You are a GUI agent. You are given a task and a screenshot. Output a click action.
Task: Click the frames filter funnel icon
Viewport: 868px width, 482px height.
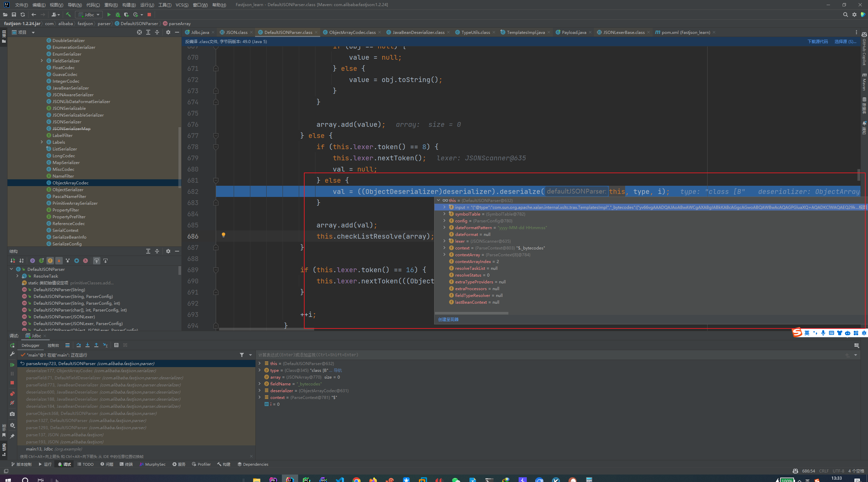[x=242, y=355]
